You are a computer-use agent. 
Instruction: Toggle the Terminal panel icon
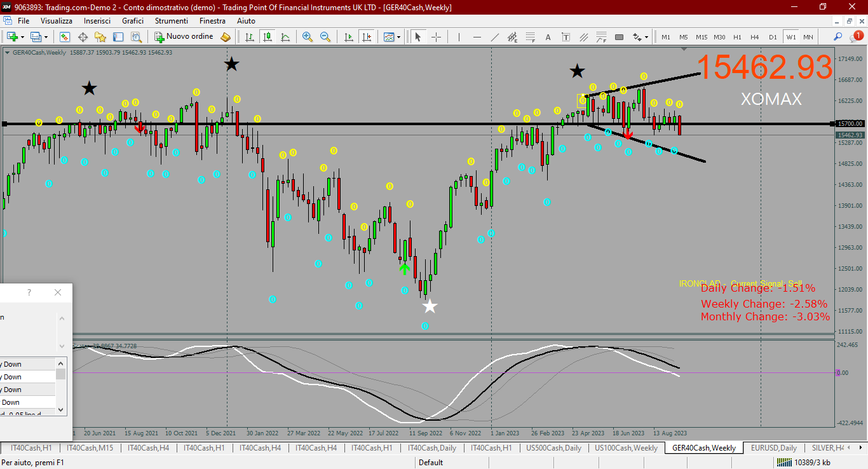pos(118,37)
